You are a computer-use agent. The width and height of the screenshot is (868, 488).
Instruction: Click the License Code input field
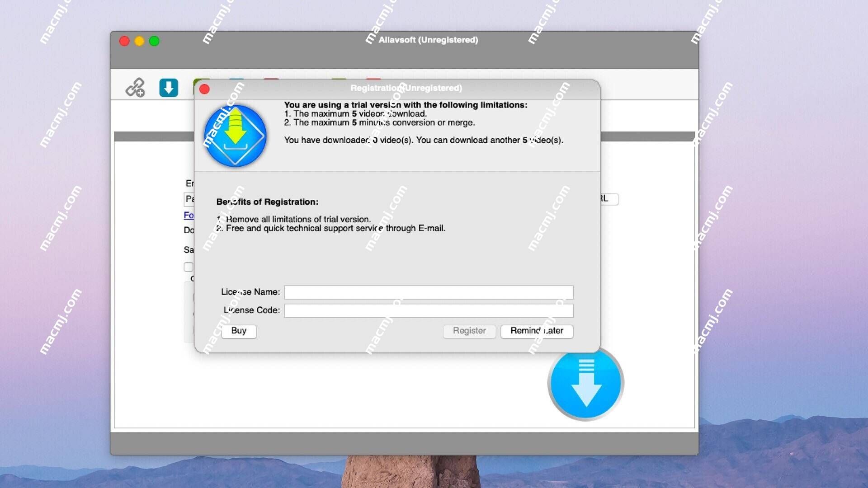[x=429, y=310]
